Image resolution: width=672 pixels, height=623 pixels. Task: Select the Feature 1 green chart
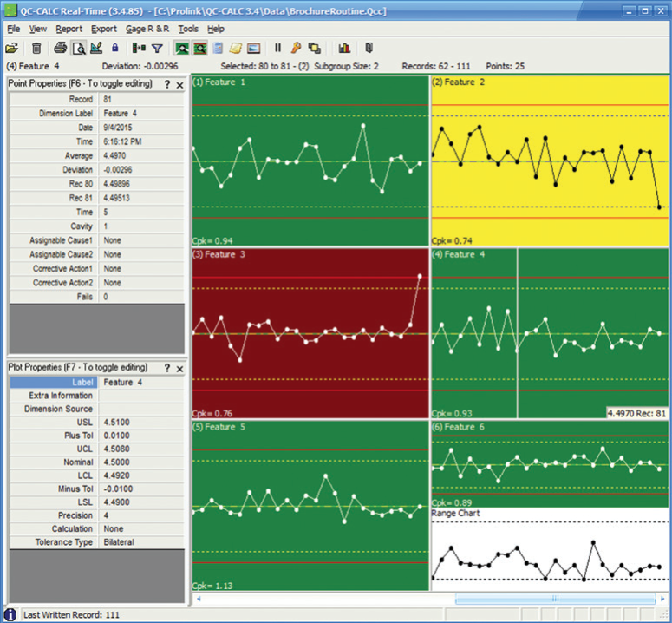[310, 161]
